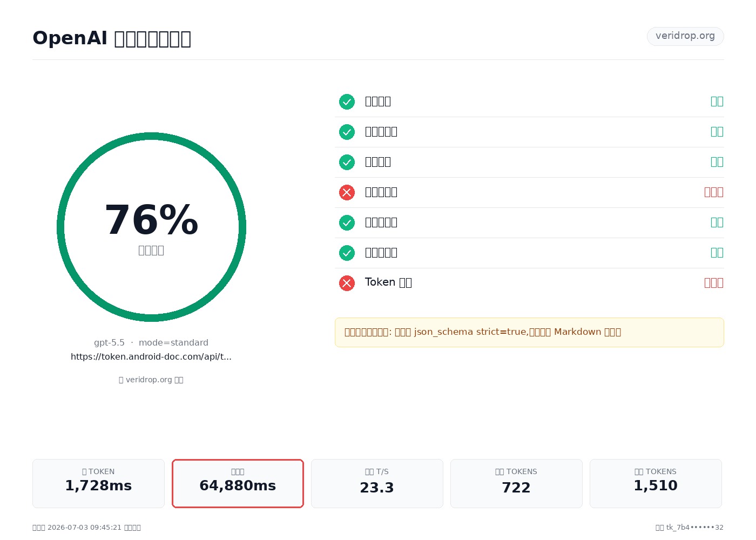Select the 1,728ms first TOKEN stat card

(98, 483)
